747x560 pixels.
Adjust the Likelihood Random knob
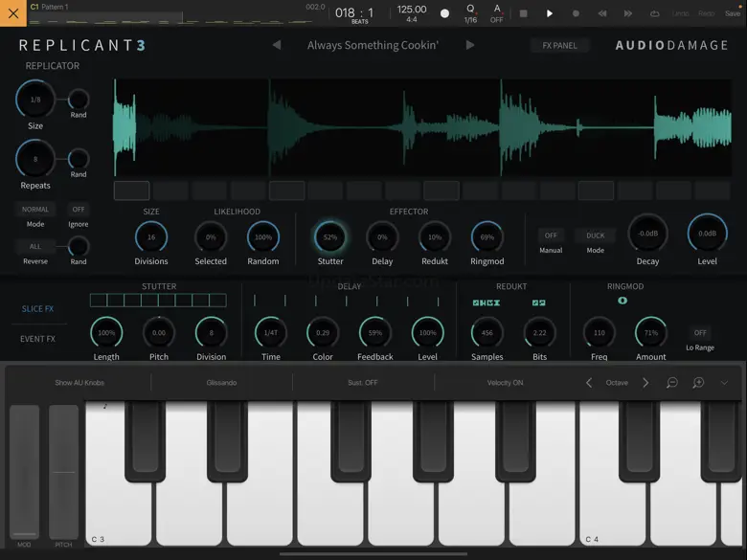pyautogui.click(x=263, y=236)
